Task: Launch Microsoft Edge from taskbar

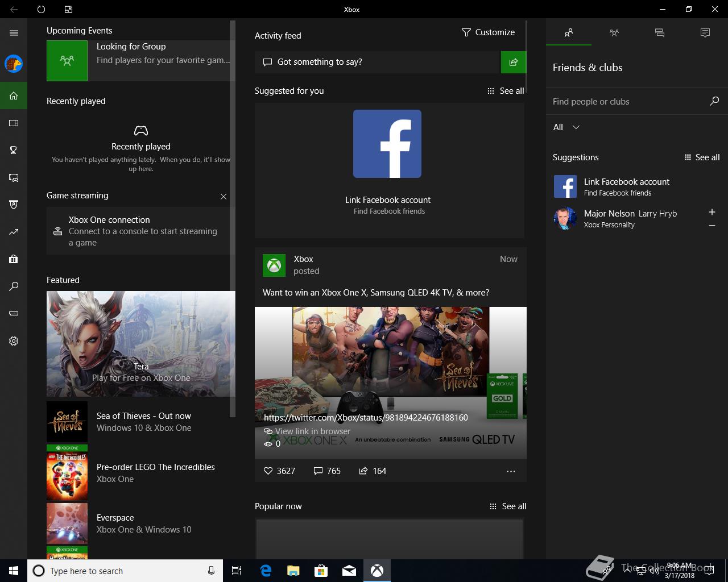Action: [x=266, y=571]
